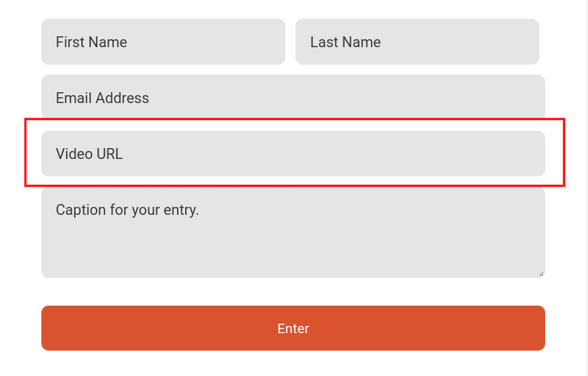
Task: Click the 'Email Address' placeholder text
Action: point(102,98)
